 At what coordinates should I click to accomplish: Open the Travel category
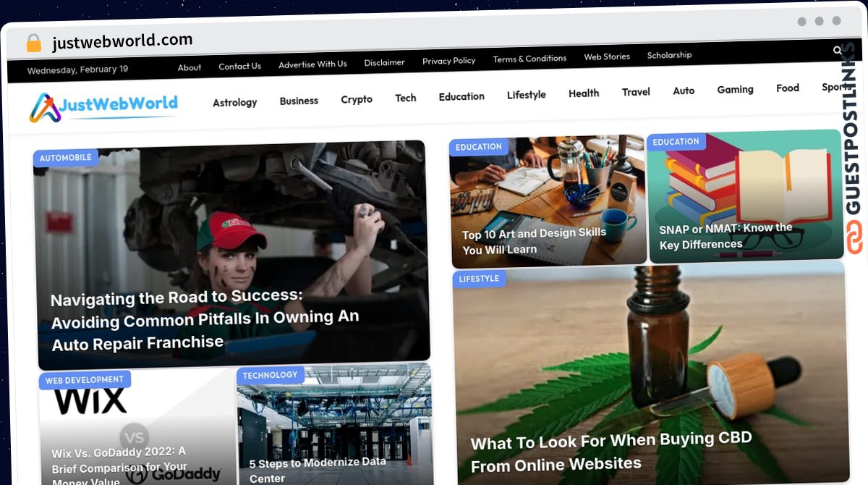point(636,92)
